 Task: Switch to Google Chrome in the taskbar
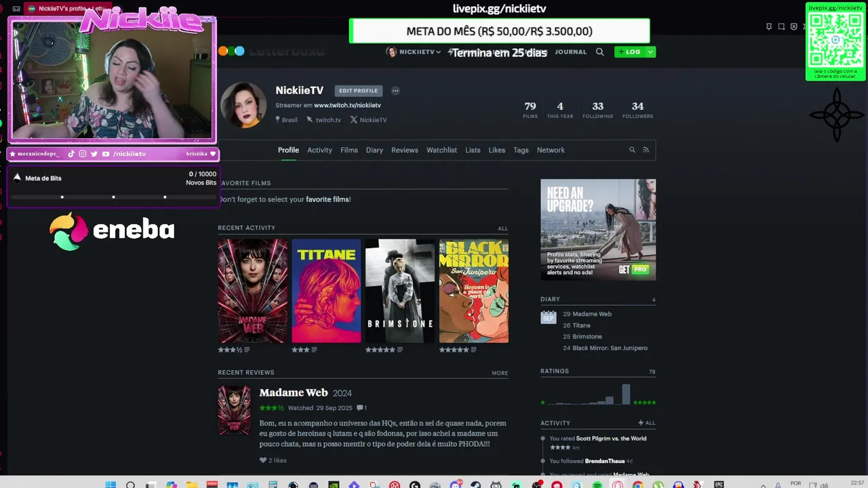tap(638, 485)
